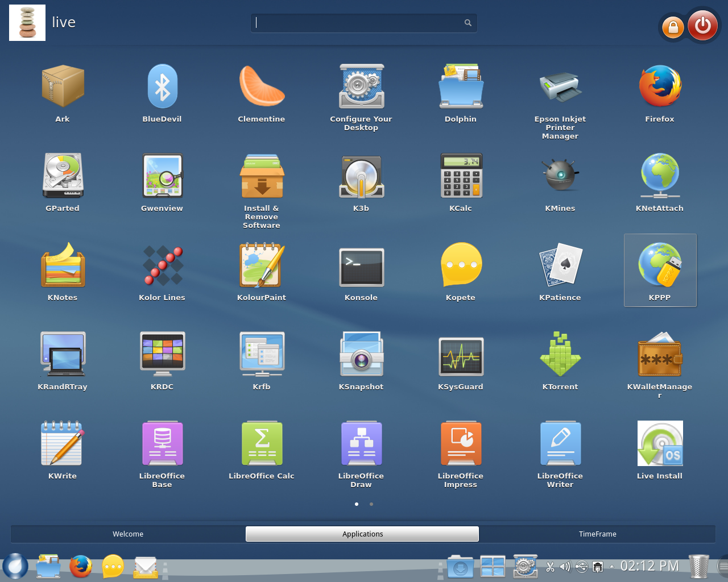Open the KPatience card game

(560, 272)
